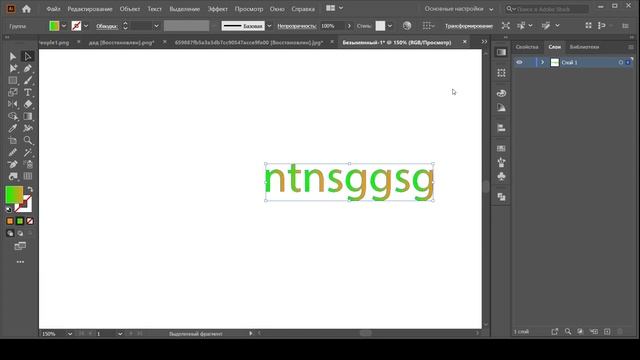Select the Paintbrush tool

pos(27,80)
